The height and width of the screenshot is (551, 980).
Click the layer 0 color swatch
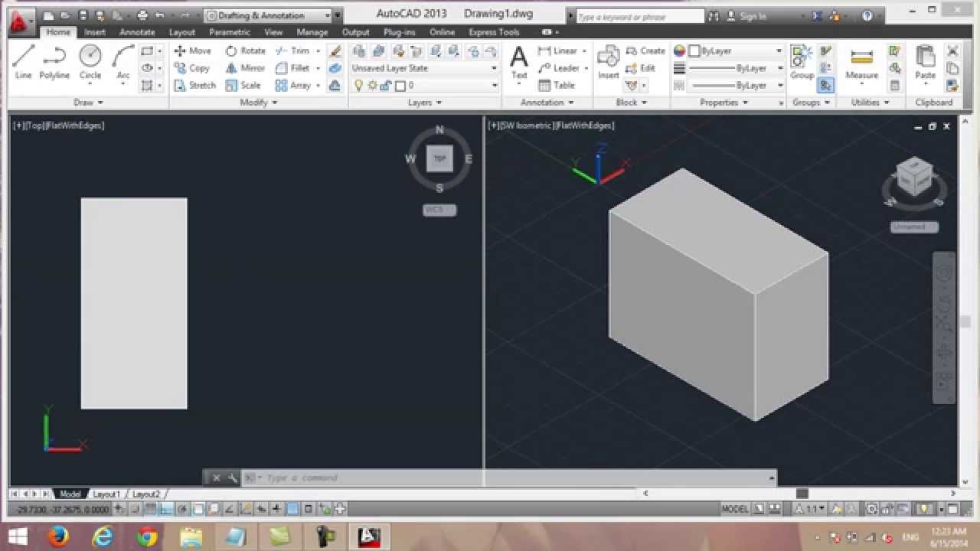click(x=400, y=86)
